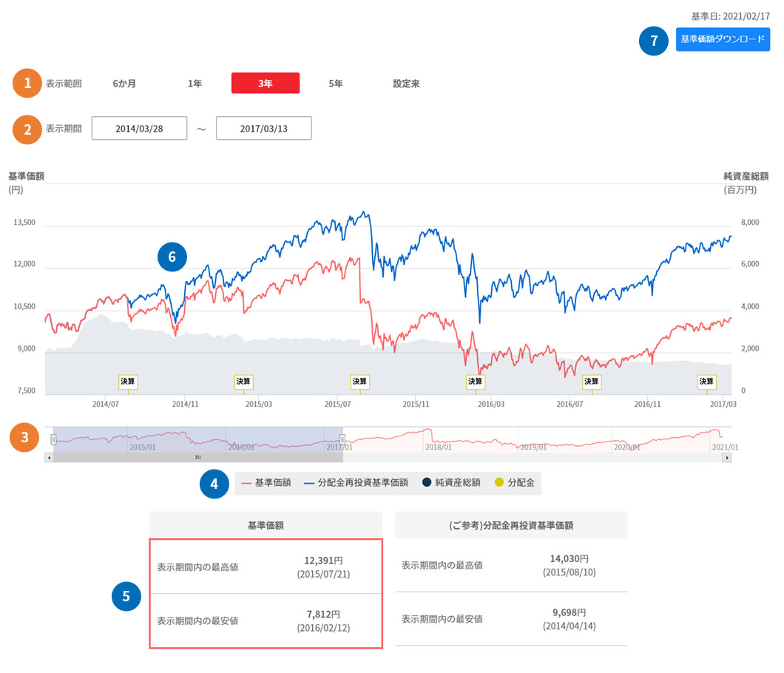Click the left handle of range navigator
Image resolution: width=784 pixels, height=673 pixels.
(53, 439)
